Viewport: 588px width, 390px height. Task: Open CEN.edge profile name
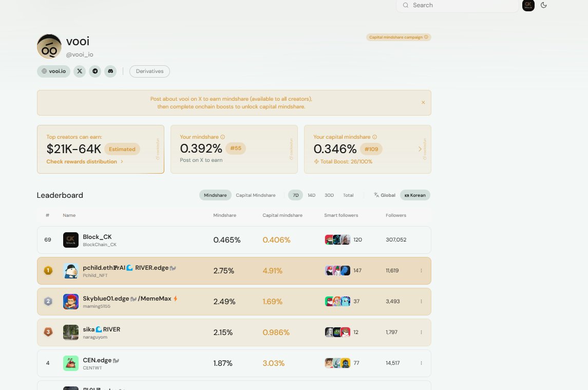(x=101, y=360)
